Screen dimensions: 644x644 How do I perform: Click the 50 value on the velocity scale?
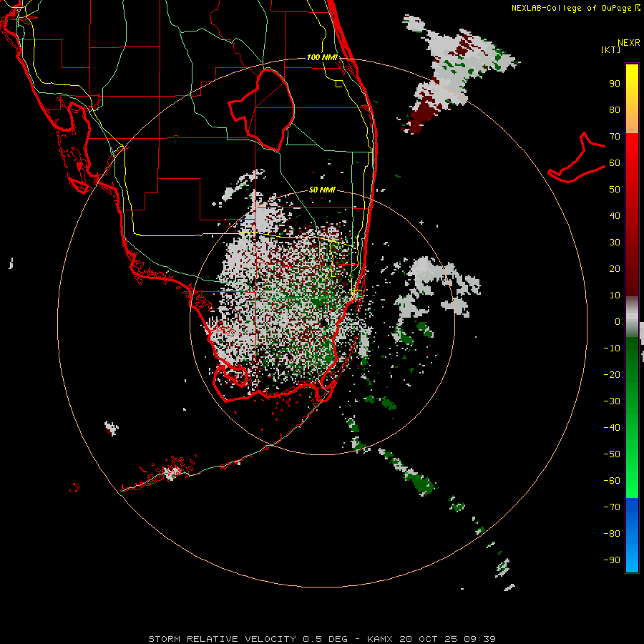click(615, 190)
